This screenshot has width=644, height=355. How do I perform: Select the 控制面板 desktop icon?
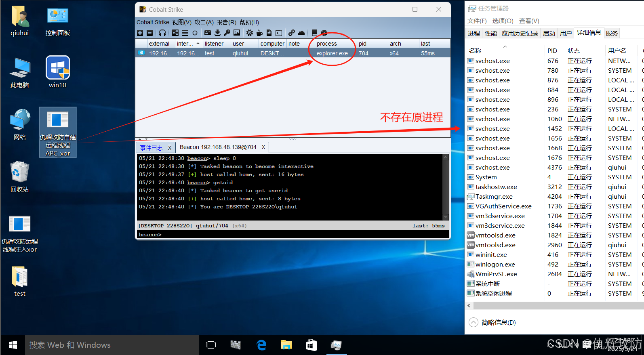click(58, 22)
